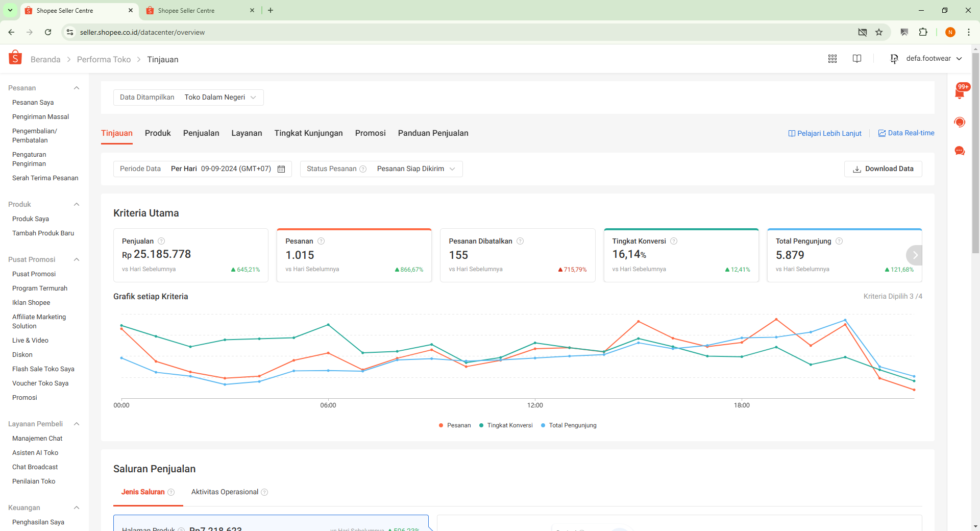980x531 pixels.
Task: Switch to the Tingkat Kunjungan tab
Action: (x=308, y=133)
